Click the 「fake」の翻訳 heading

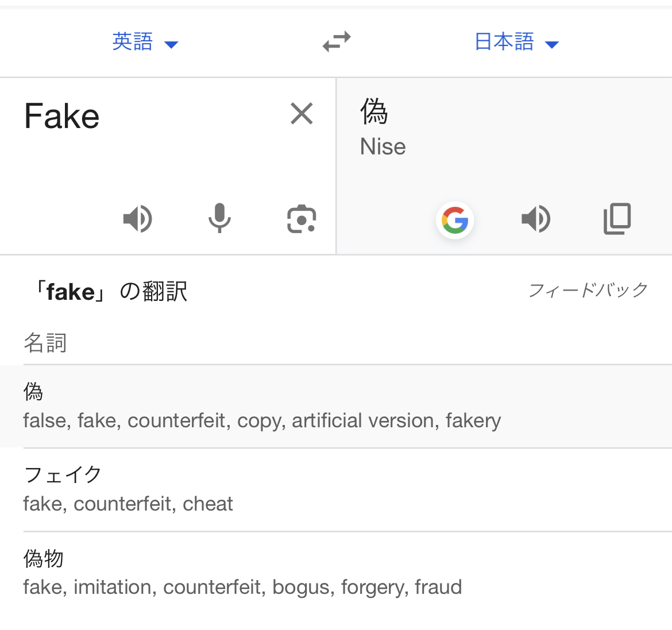109,292
